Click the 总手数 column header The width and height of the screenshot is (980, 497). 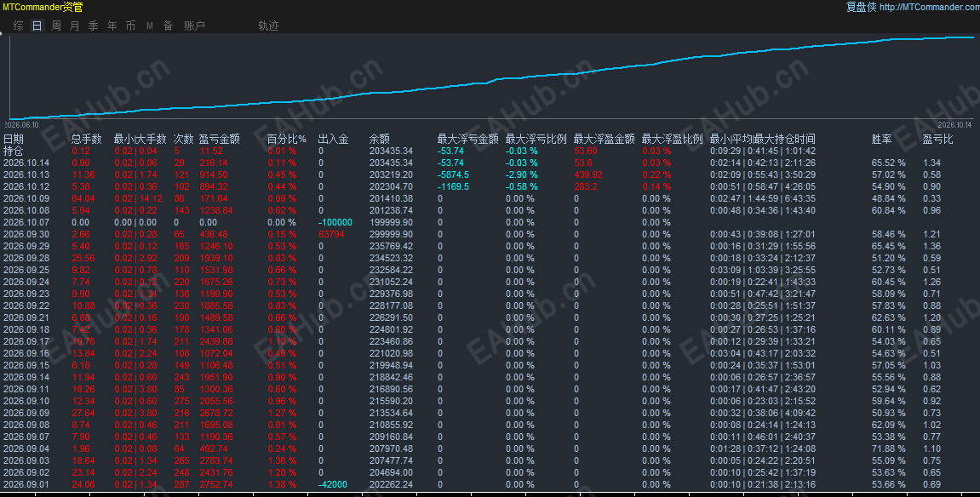pos(86,140)
